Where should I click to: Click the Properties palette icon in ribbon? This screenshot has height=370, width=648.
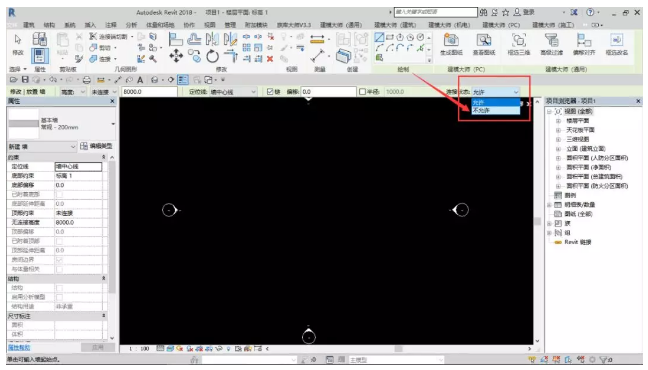coord(40,56)
